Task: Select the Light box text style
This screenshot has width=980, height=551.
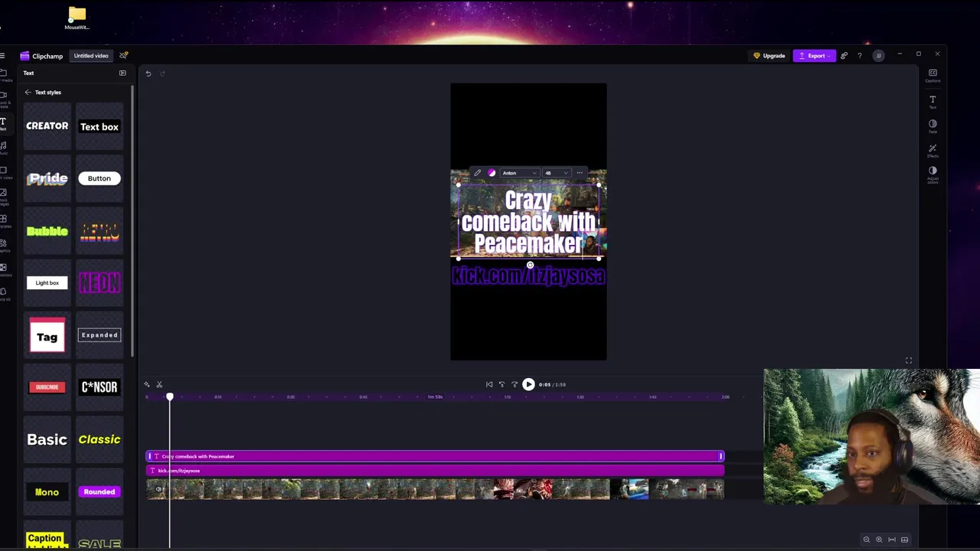Action: click(47, 283)
